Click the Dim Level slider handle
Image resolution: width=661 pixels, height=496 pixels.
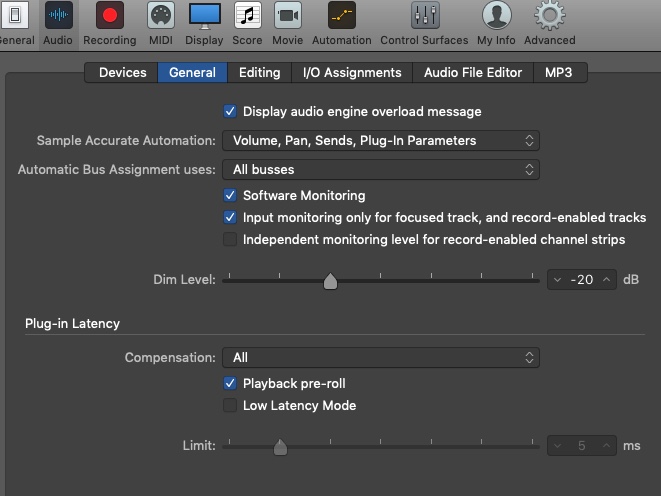pyautogui.click(x=330, y=281)
